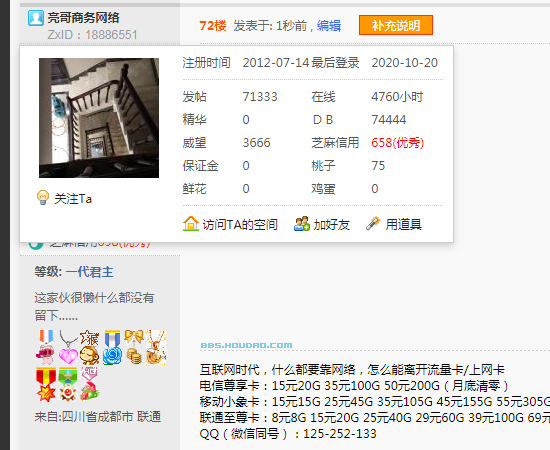Click the QQ number 125-252-133 line

(x=288, y=434)
